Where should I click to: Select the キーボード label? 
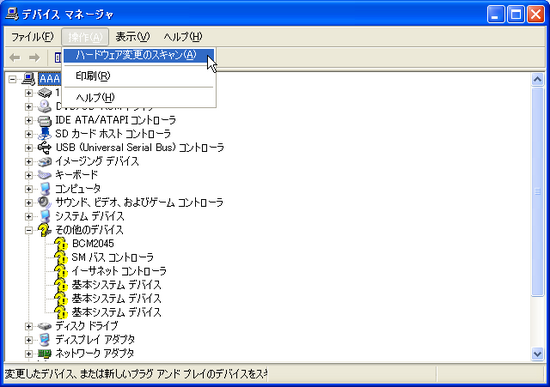point(76,175)
